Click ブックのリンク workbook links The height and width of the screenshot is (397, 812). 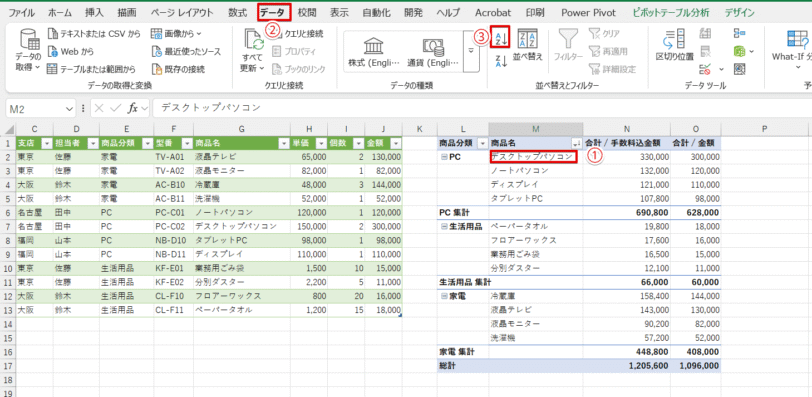(x=298, y=69)
